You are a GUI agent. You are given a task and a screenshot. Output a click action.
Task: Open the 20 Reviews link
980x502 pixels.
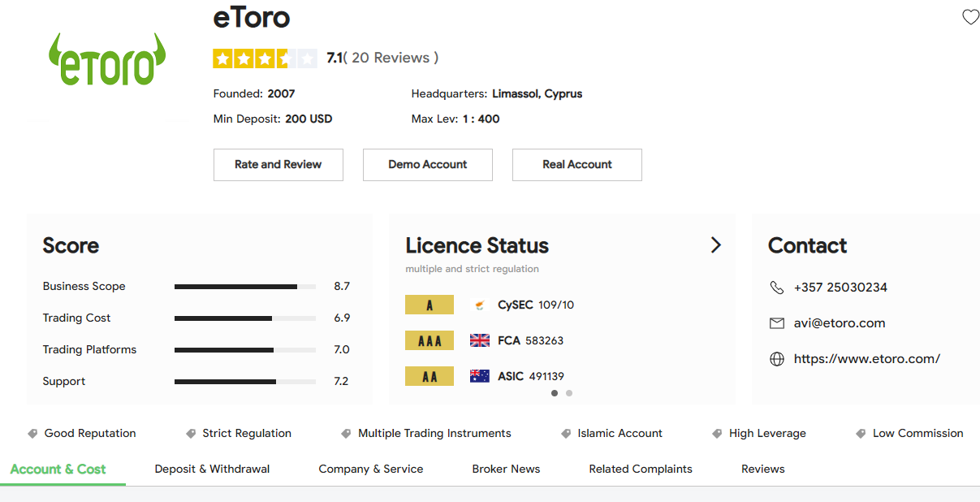click(391, 58)
